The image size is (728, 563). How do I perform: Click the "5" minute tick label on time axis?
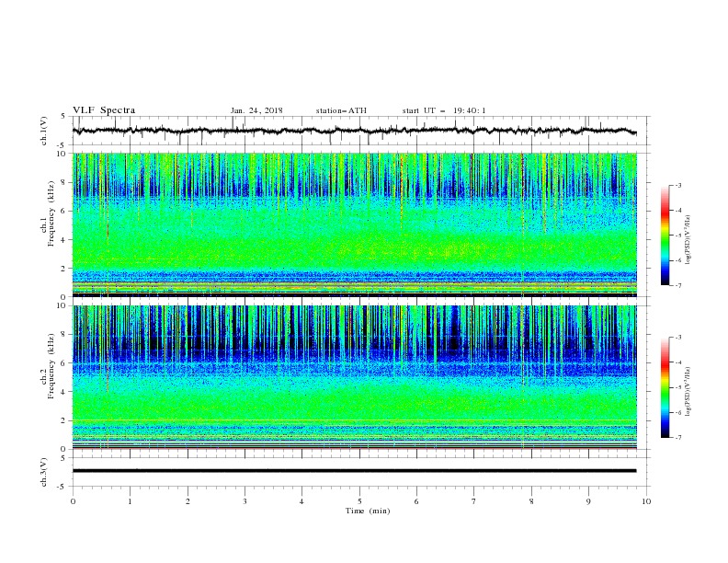point(359,501)
